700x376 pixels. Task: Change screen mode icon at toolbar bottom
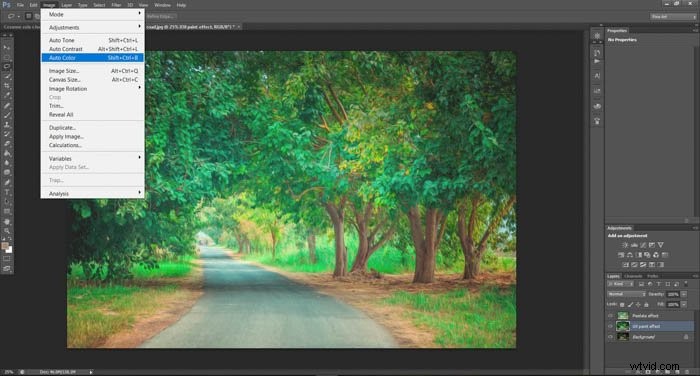coord(7,268)
